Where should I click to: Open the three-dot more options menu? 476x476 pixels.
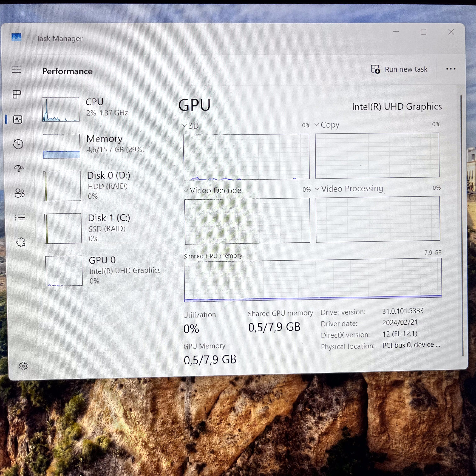tap(451, 69)
